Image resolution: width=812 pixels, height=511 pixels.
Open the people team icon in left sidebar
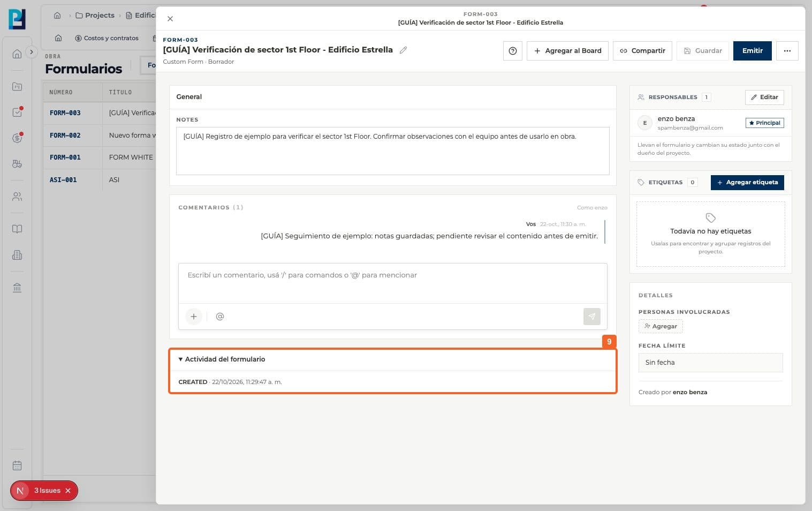click(17, 197)
